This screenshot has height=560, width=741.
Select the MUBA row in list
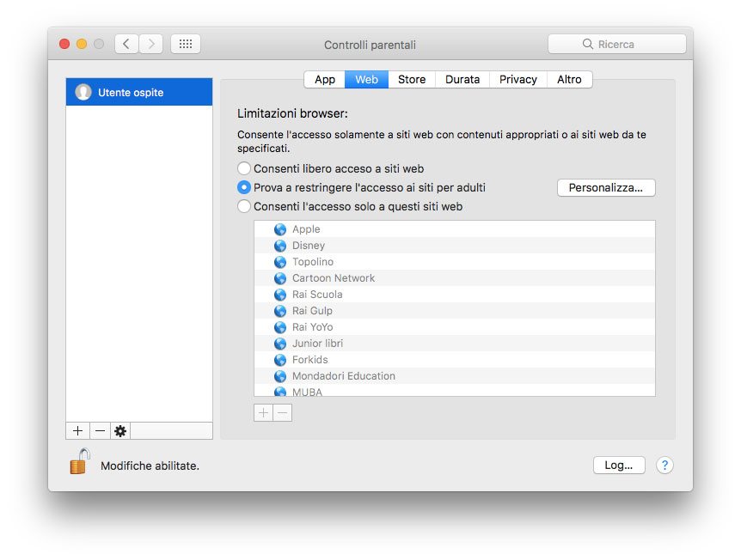click(455, 392)
